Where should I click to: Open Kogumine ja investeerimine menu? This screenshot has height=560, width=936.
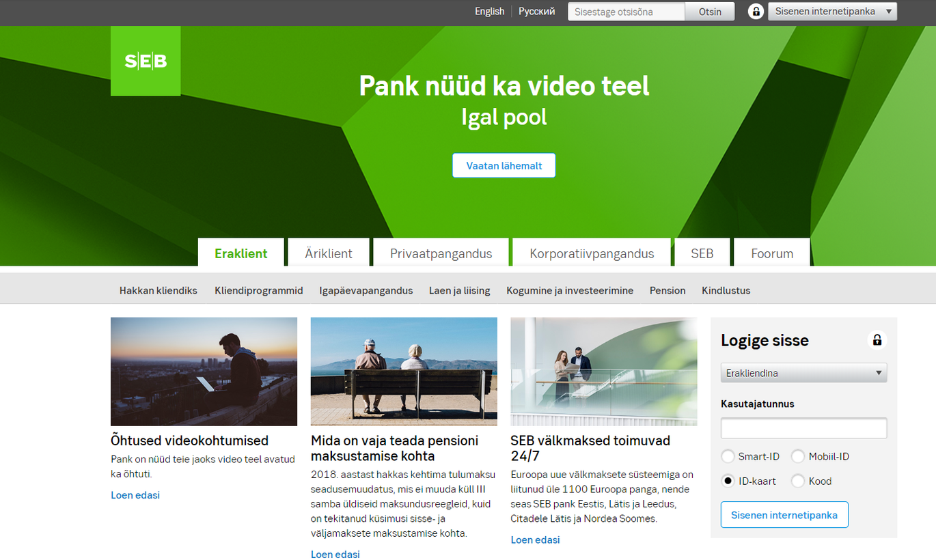tap(569, 290)
